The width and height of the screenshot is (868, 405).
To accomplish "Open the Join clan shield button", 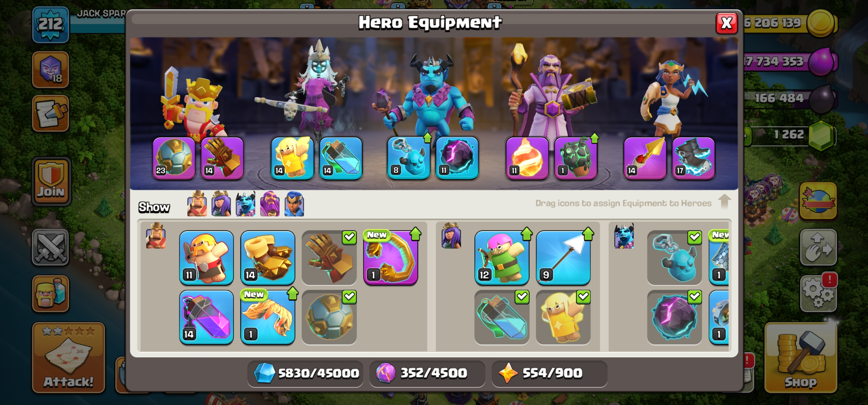I will pyautogui.click(x=51, y=181).
